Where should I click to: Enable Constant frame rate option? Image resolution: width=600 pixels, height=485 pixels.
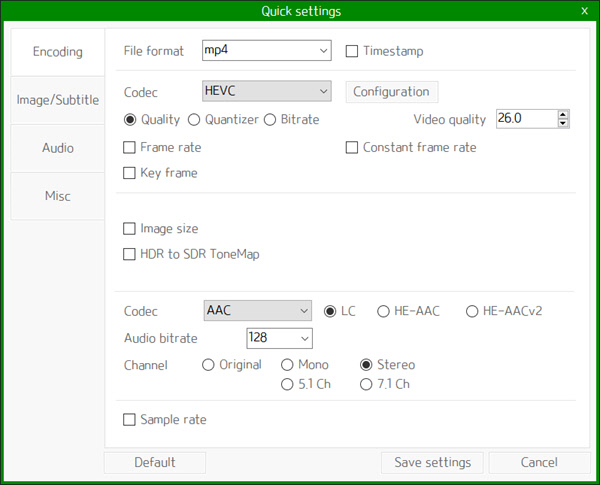pos(352,148)
